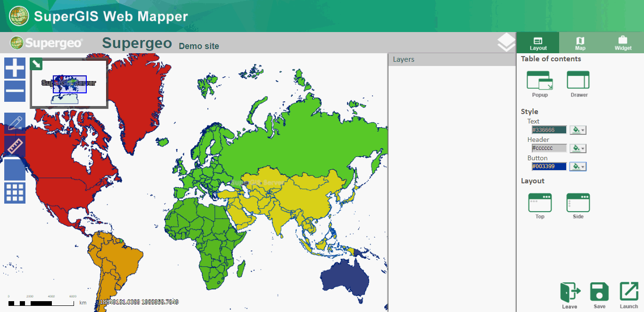Screen dimensions: 644x312
Task: Click the overview map thumbnail
Action: click(69, 84)
